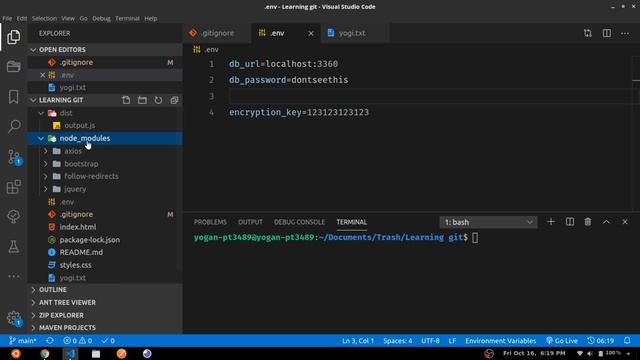The width and height of the screenshot is (640, 360).
Task: Split the editor to the right
Action: tap(607, 33)
